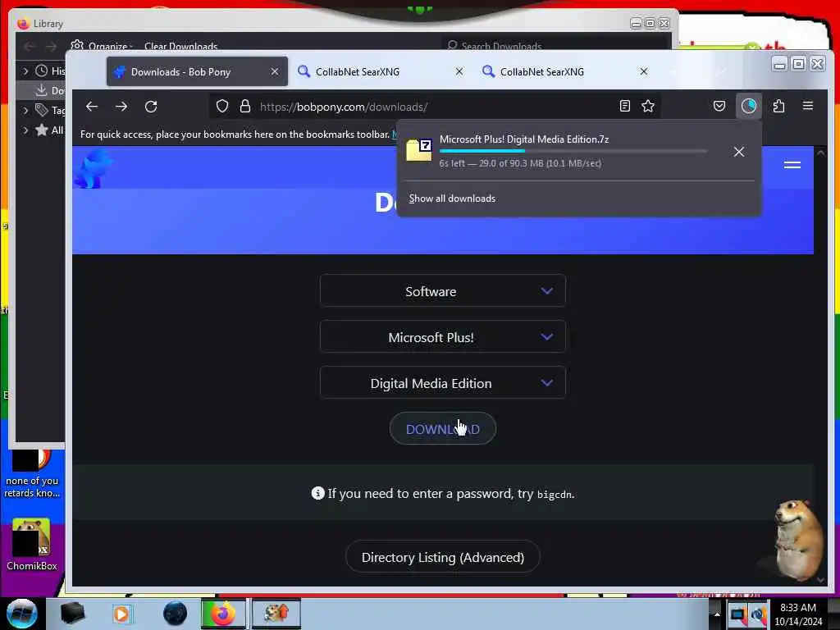Click the download progress bar
The image size is (840, 630).
[x=573, y=151]
